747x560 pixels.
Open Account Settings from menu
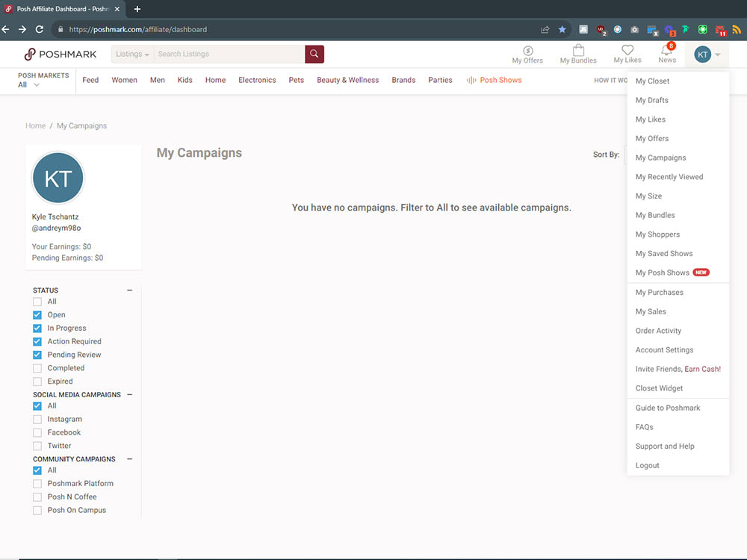coord(664,349)
